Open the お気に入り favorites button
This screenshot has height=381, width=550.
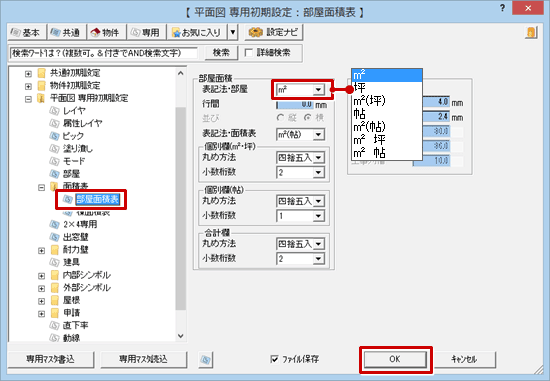(x=197, y=33)
